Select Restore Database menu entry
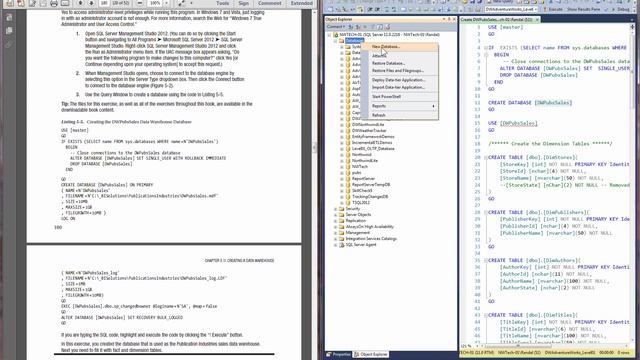Viewport: 640px width, 360px height. (388, 63)
